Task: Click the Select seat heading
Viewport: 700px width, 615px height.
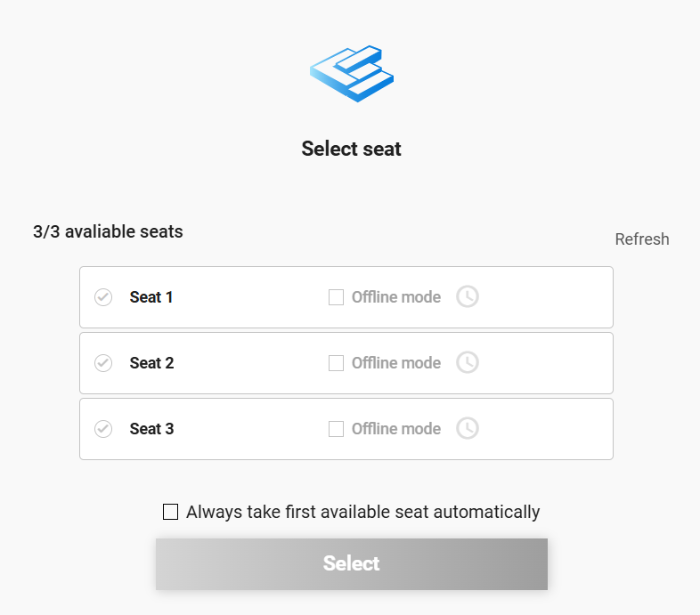Action: (351, 149)
